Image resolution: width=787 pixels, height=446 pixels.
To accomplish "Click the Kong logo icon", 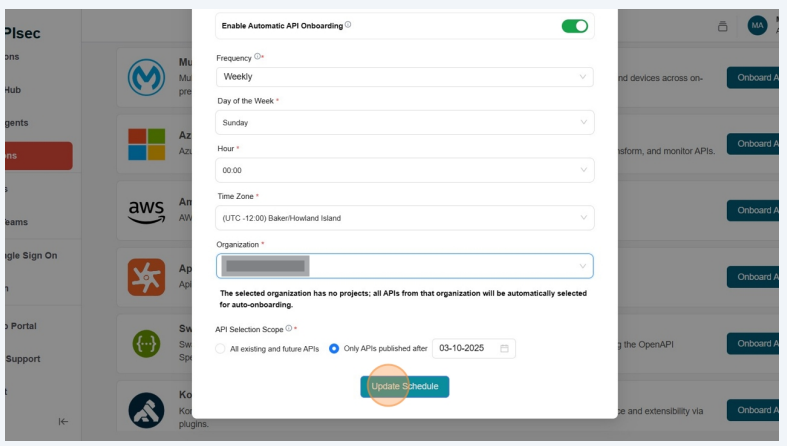I will (147, 410).
